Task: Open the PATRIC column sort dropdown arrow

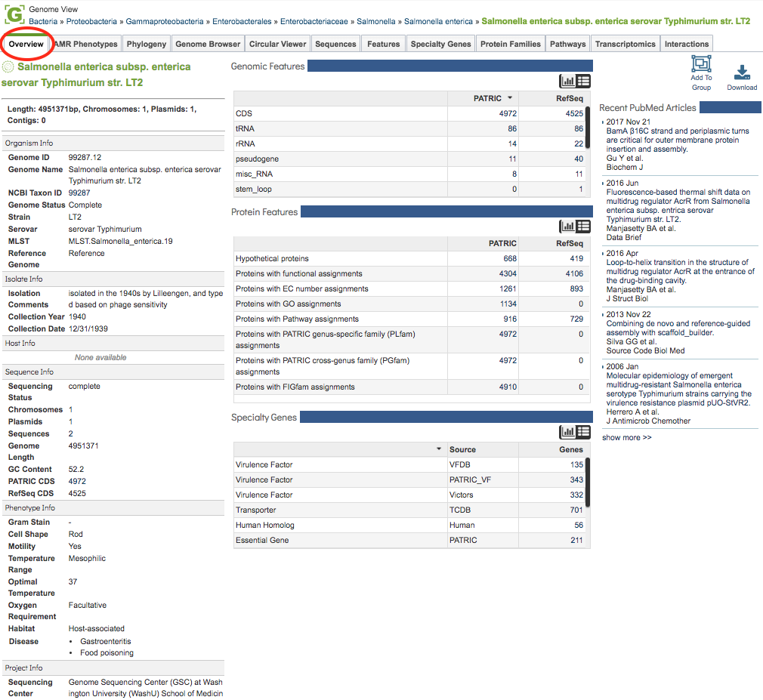Action: (x=510, y=97)
